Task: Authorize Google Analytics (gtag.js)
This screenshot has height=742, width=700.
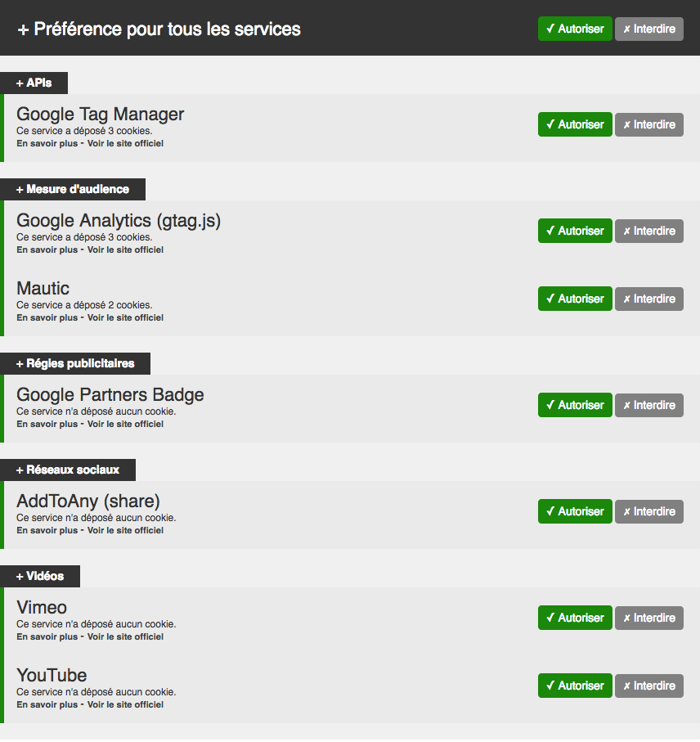Action: 575,231
